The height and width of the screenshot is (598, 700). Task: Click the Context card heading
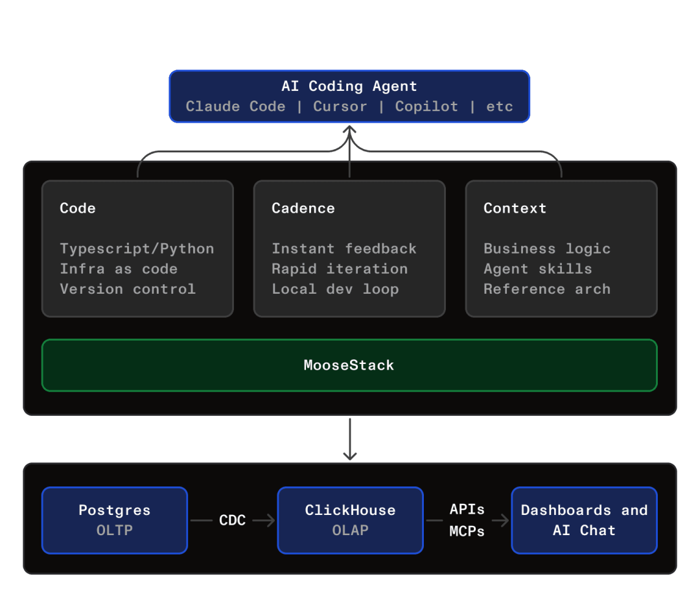pyautogui.click(x=515, y=208)
